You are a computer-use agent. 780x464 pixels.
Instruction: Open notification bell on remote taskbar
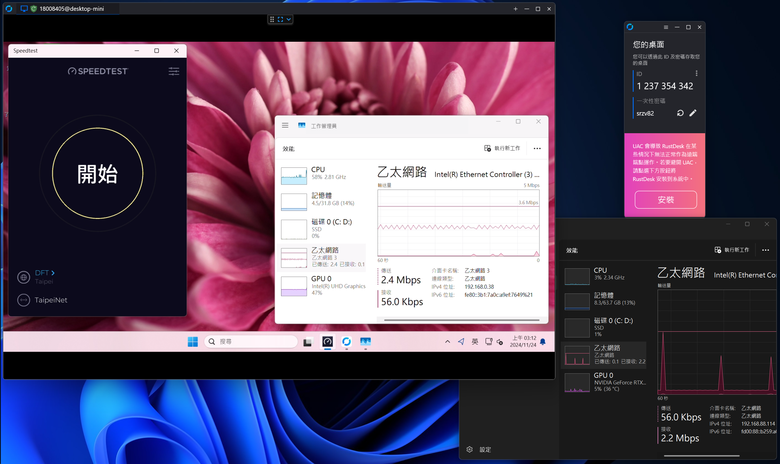pyautogui.click(x=543, y=342)
